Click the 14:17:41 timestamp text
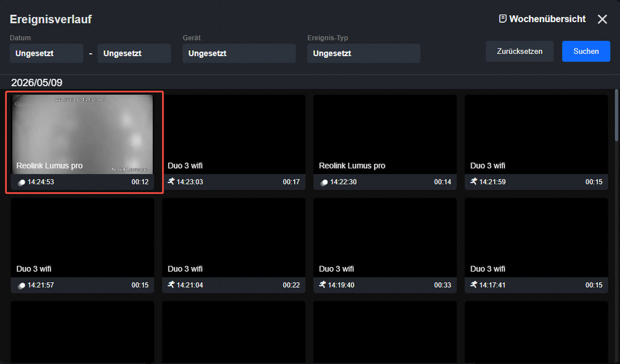The height and width of the screenshot is (364, 620). (492, 285)
